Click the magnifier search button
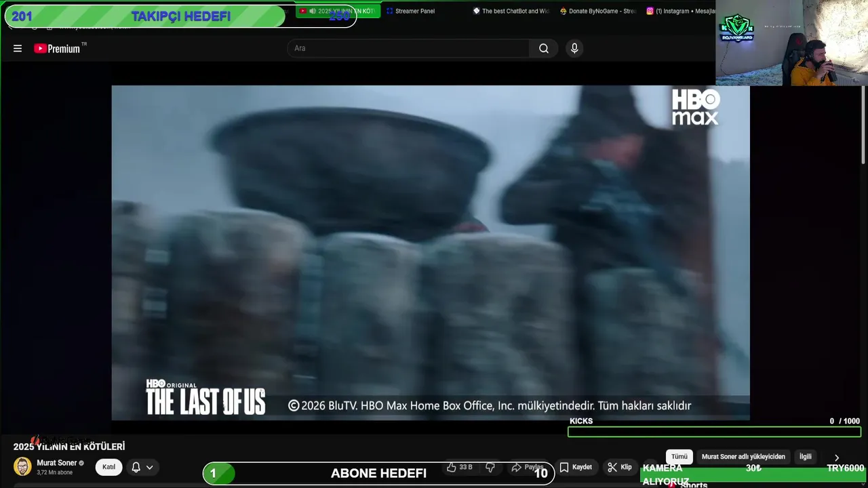The width and height of the screenshot is (868, 488). pyautogui.click(x=544, y=48)
